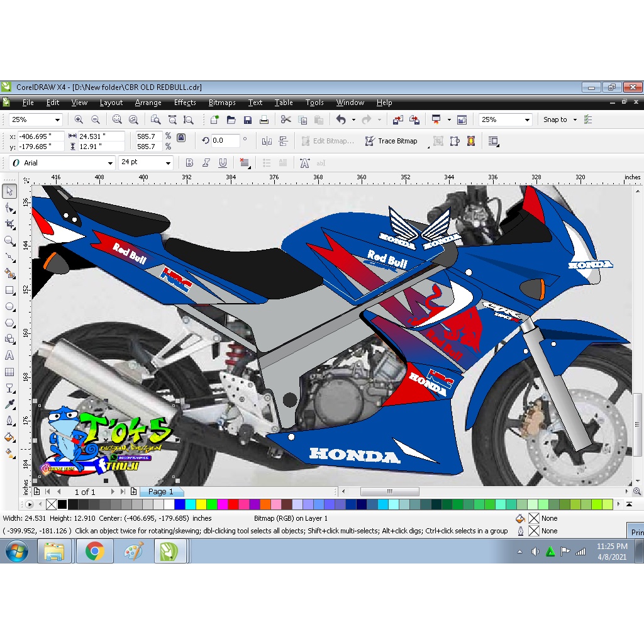Screen dimensions: 644x644
Task: Switch to the Page 1 tab
Action: [x=160, y=492]
